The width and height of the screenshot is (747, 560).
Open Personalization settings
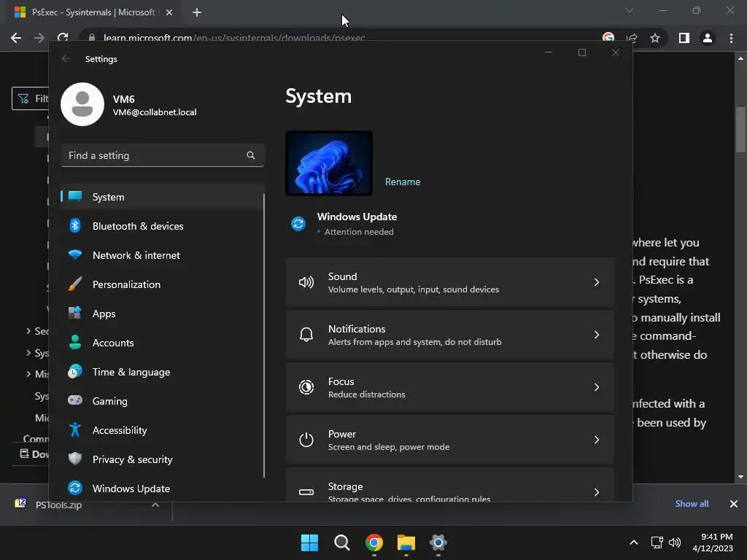162,284
